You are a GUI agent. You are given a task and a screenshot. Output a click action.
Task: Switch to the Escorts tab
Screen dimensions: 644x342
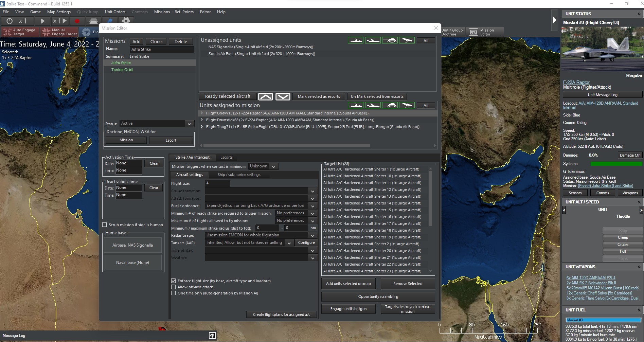pos(227,157)
